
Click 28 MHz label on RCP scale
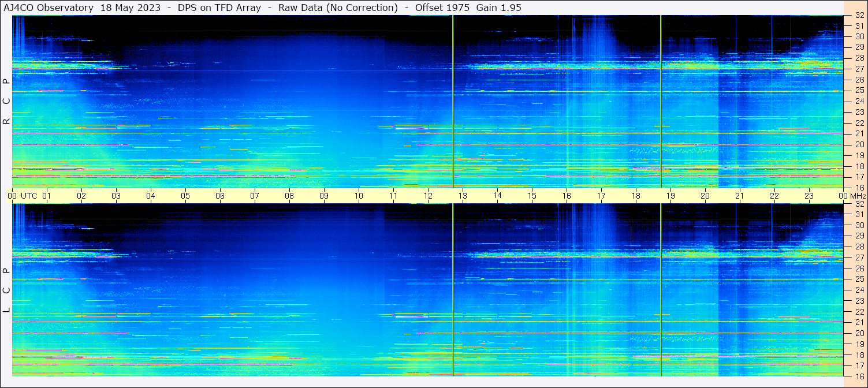tap(859, 58)
